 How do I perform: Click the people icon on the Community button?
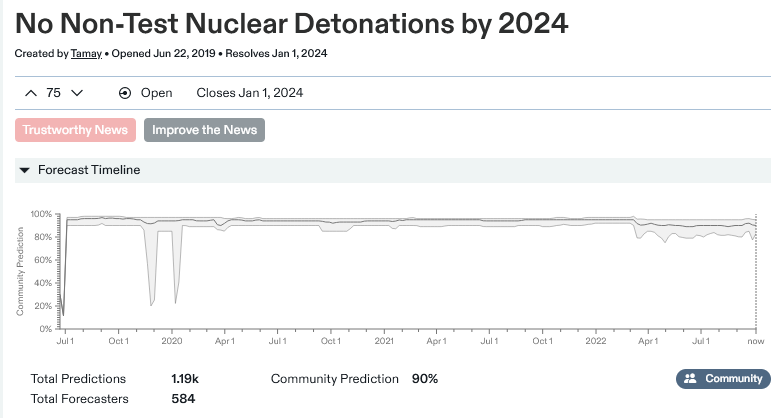[x=690, y=379]
